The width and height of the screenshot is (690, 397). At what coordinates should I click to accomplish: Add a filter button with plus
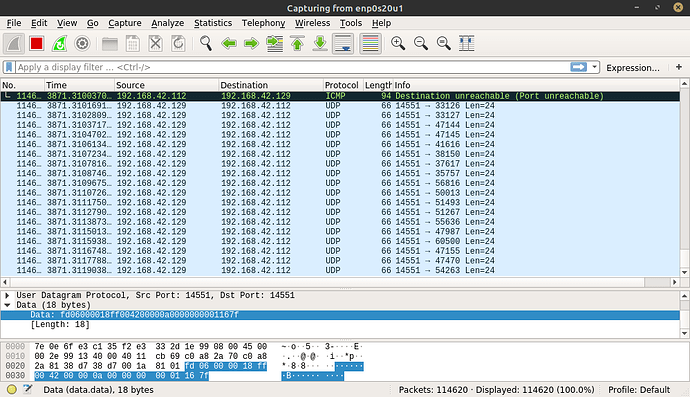[x=679, y=67]
